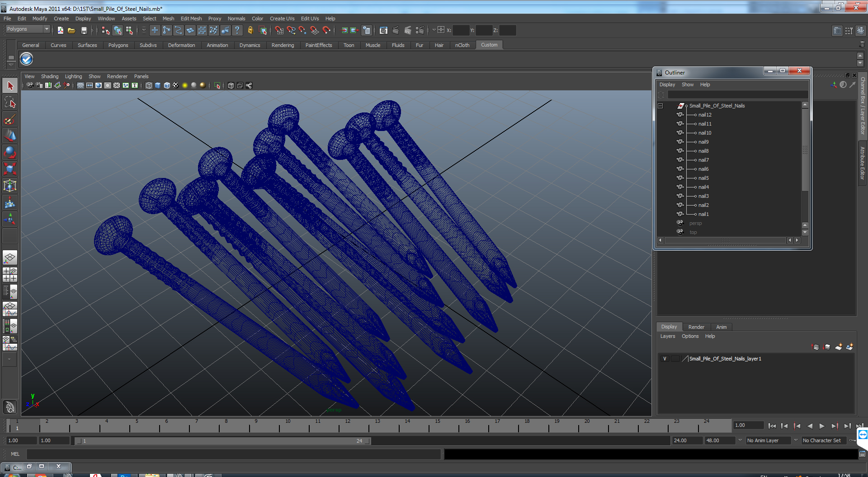Toggle visibility V box of Small_Pile_Of_Steel_Nails_layer1

click(x=665, y=359)
